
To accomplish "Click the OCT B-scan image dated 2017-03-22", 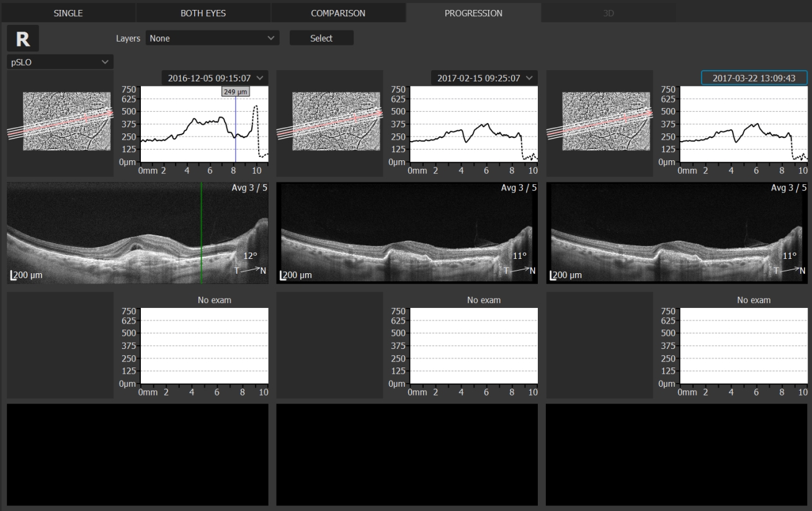I will coord(677,233).
